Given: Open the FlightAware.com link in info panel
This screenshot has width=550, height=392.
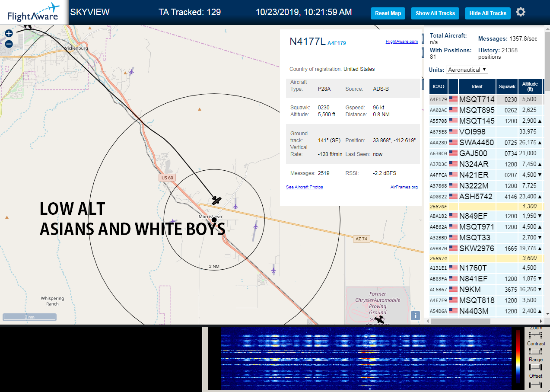Looking at the screenshot, I should click(x=401, y=41).
